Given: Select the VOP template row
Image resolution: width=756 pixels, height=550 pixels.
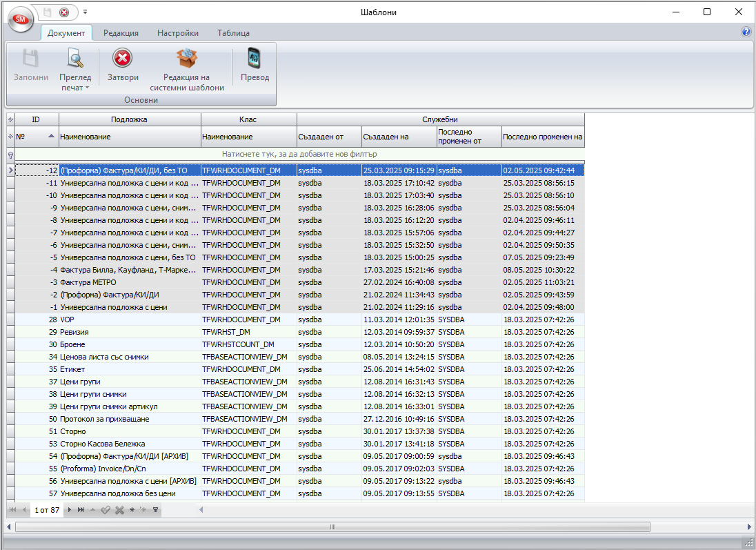Looking at the screenshot, I should [x=299, y=320].
